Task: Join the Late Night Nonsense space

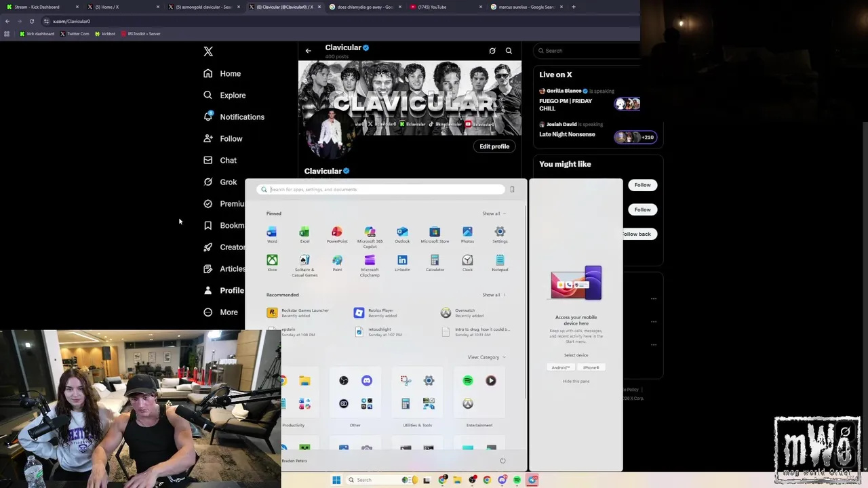Action: tap(597, 130)
